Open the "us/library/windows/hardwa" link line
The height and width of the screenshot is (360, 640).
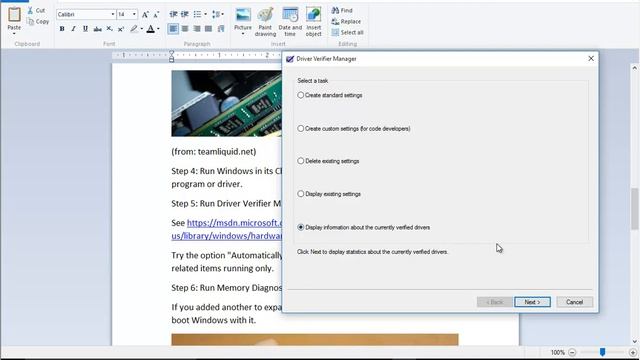[227, 236]
